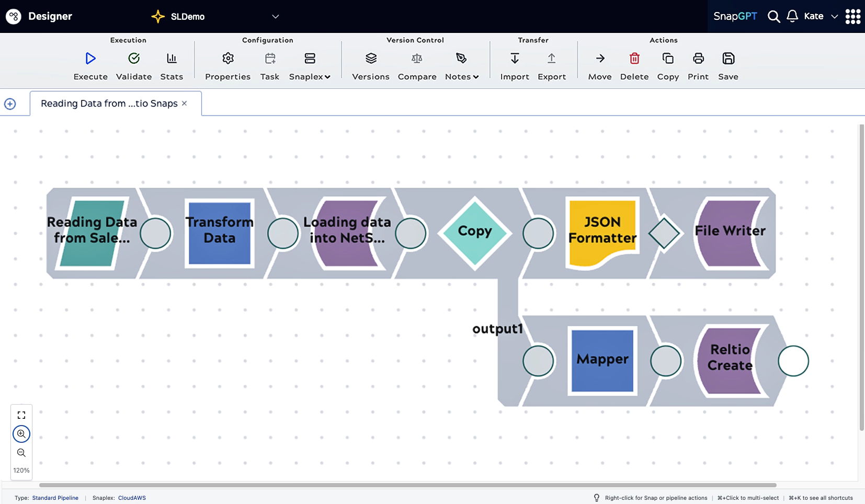Viewport: 865px width, 504px height.
Task: Click the Execute pipeline icon
Action: pos(90,58)
